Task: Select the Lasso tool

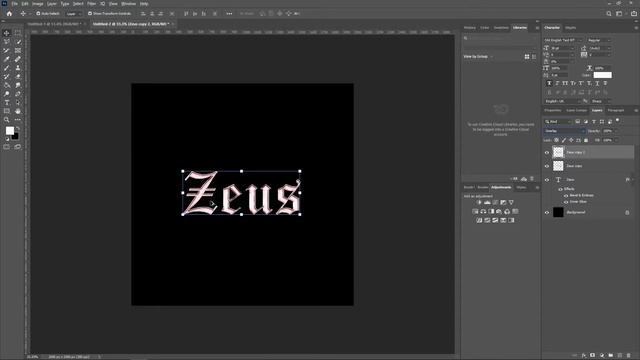Action: (x=7, y=42)
